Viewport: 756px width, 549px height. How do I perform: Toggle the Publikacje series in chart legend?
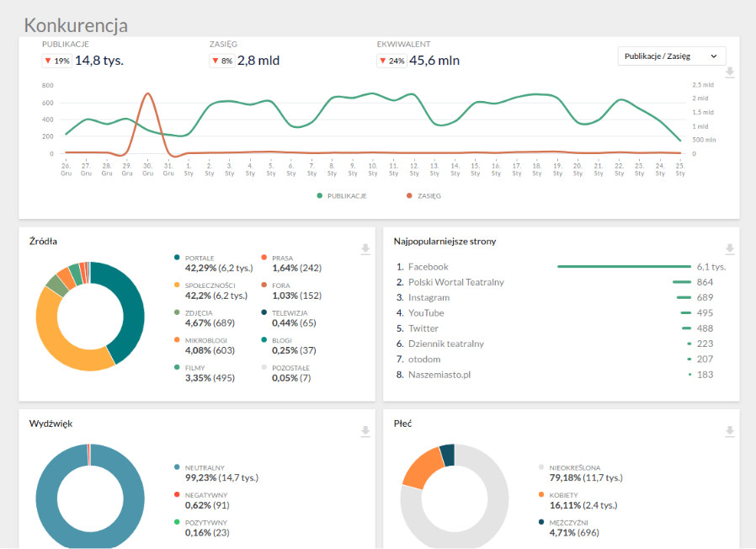[x=341, y=195]
